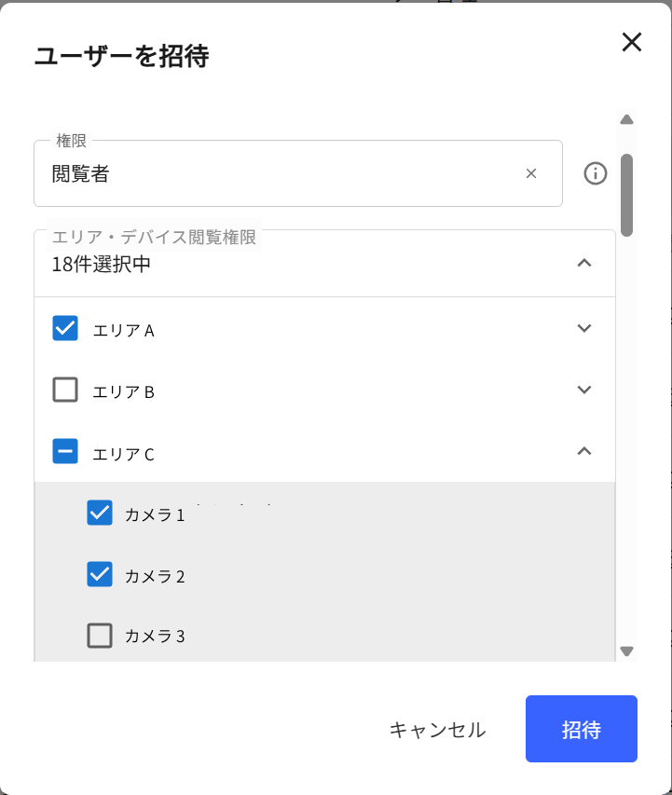672x795 pixels.
Task: Uncheck the カメラ 2 checkbox
Action: click(x=100, y=574)
